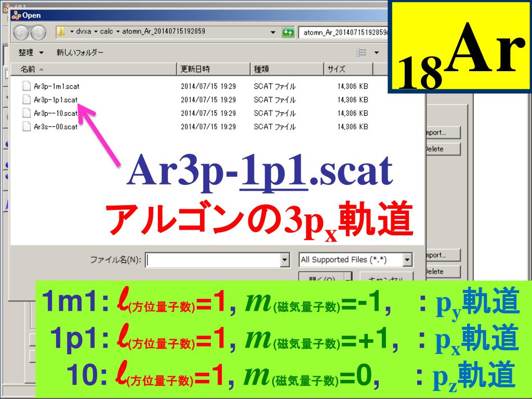The image size is (532, 399).
Task: Select file Ar3p-1m1.scat
Action: 56,86
